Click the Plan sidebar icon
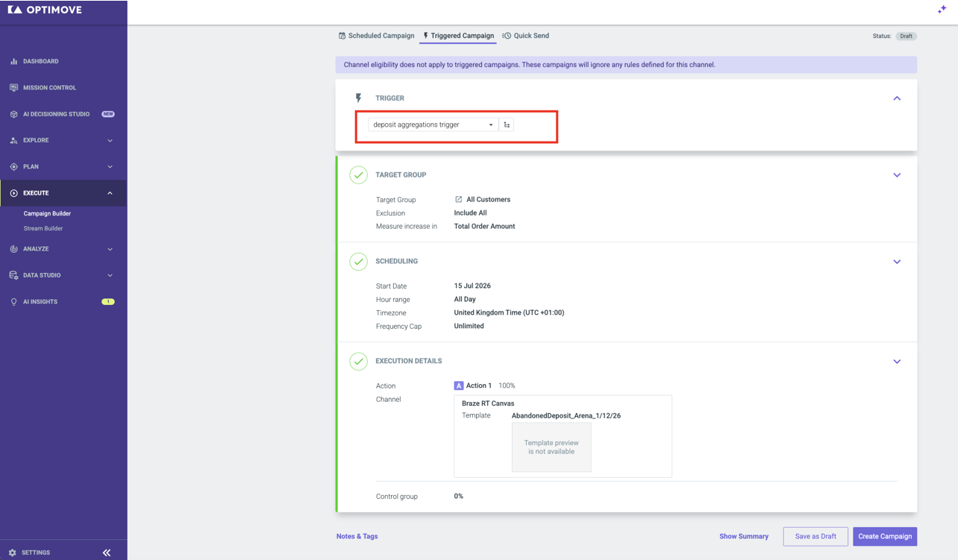Screen dimensions: 958x560 [x=13, y=167]
